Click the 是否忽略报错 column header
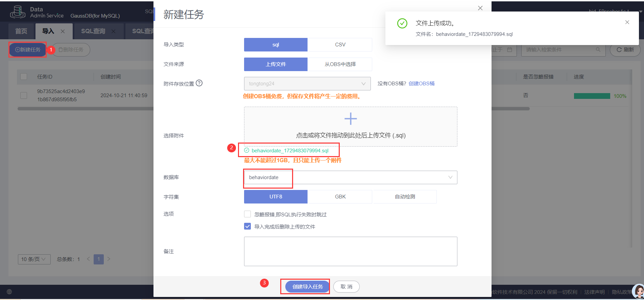The image size is (644, 300). click(538, 77)
